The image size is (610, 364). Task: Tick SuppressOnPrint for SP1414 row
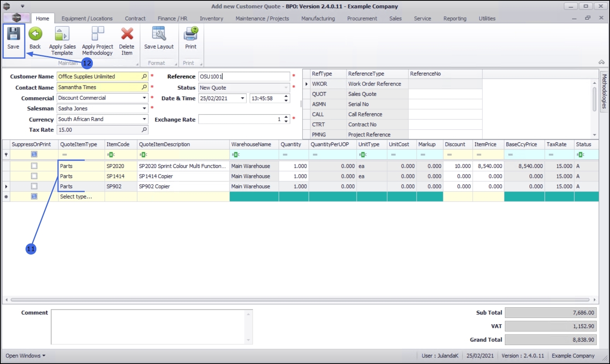[34, 176]
